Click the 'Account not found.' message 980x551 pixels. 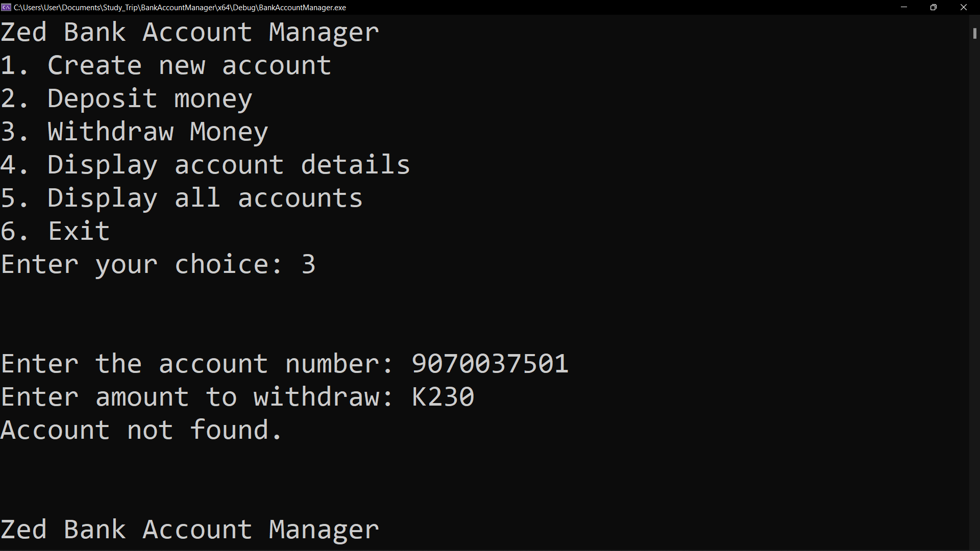[x=141, y=430]
